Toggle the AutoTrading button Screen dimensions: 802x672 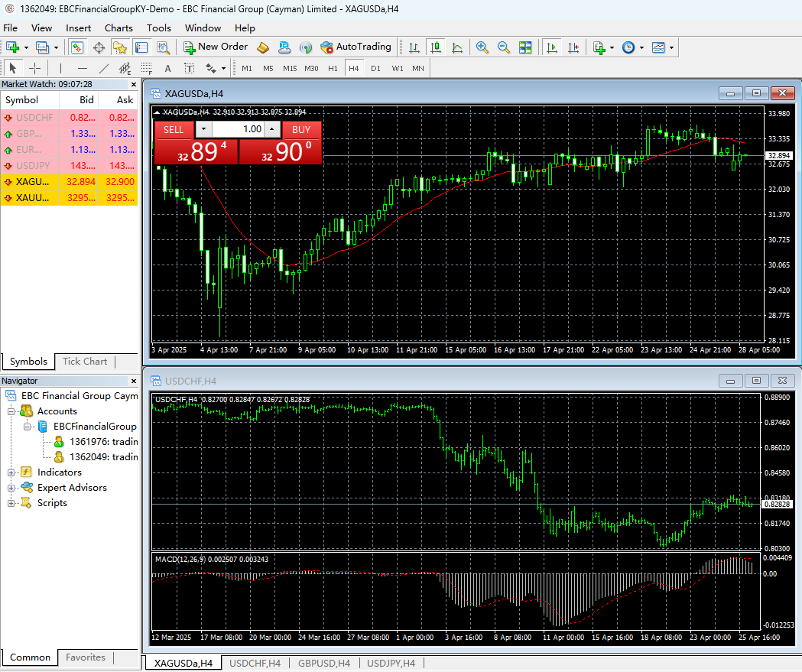pos(356,47)
